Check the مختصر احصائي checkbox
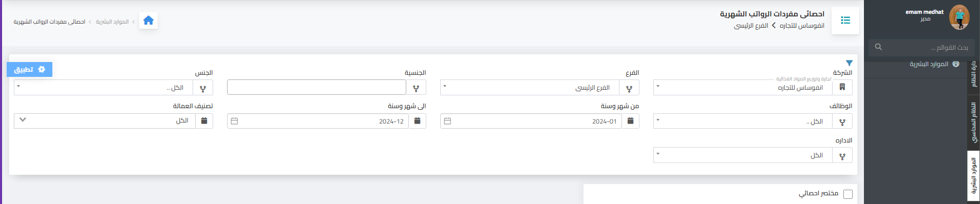 pos(848,194)
